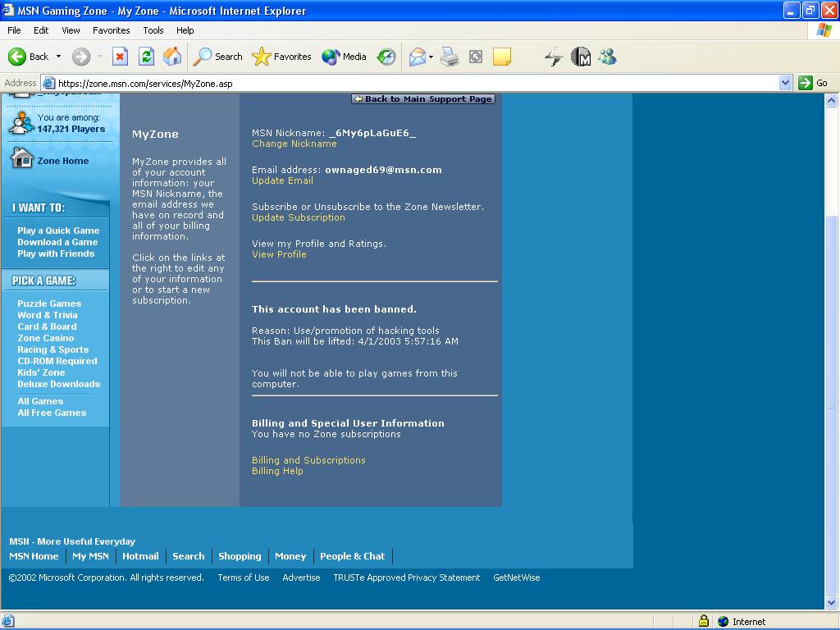This screenshot has width=840, height=630.
Task: Open the File menu
Action: pyautogui.click(x=14, y=30)
